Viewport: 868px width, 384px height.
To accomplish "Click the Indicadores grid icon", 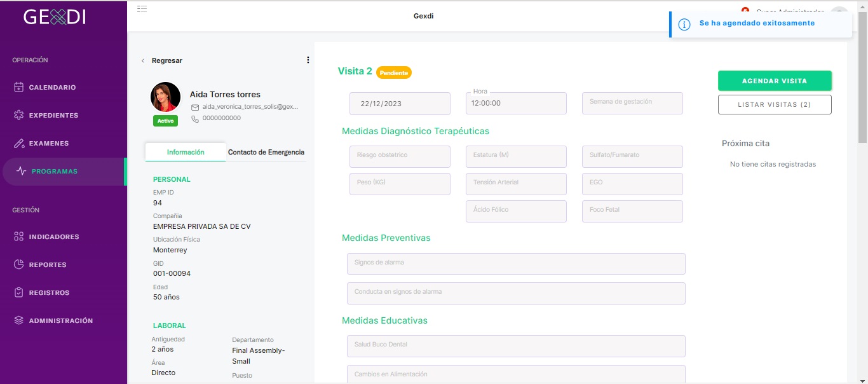I will tap(18, 237).
